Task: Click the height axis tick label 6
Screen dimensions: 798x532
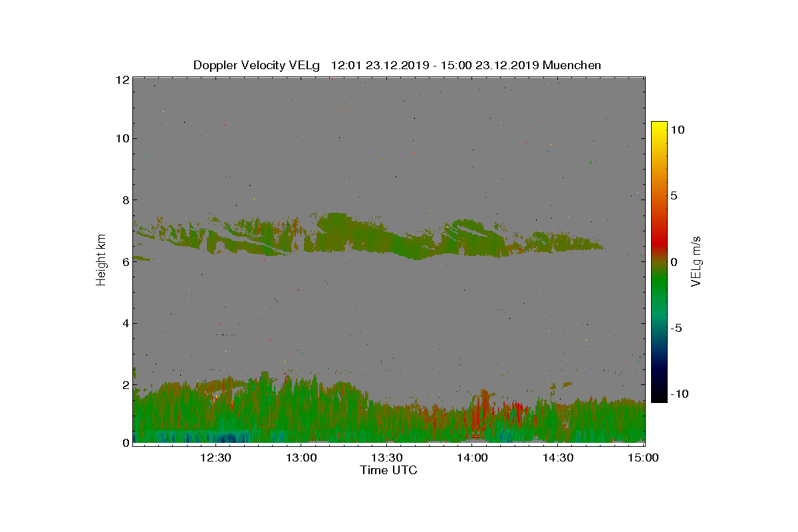Action: point(124,262)
